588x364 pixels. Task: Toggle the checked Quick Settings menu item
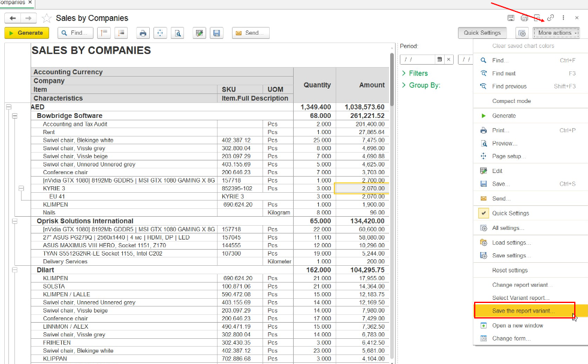510,213
